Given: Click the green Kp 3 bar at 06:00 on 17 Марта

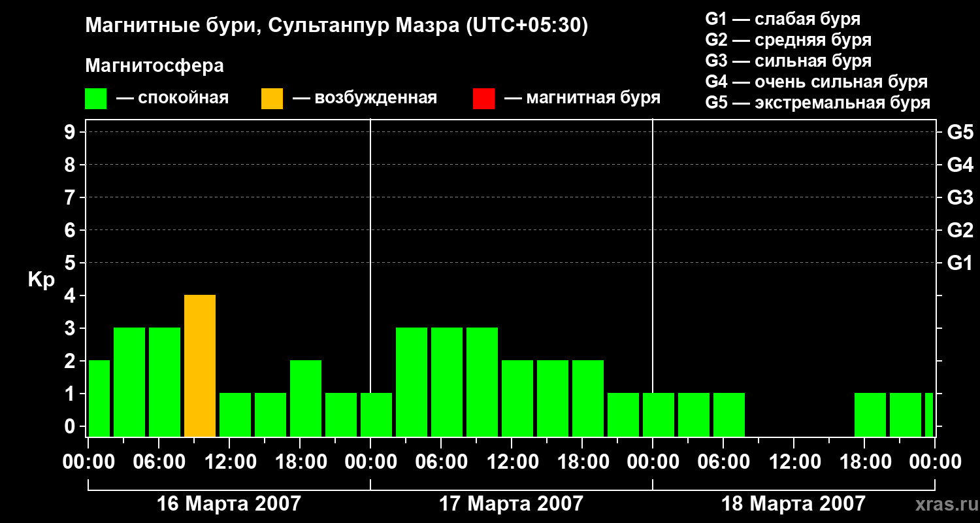Looking at the screenshot, I should (447, 382).
